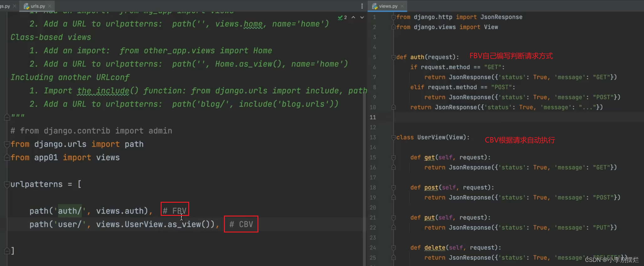
Task: Place cursor on 'auth/' string in urlpatterns
Action: (x=70, y=211)
